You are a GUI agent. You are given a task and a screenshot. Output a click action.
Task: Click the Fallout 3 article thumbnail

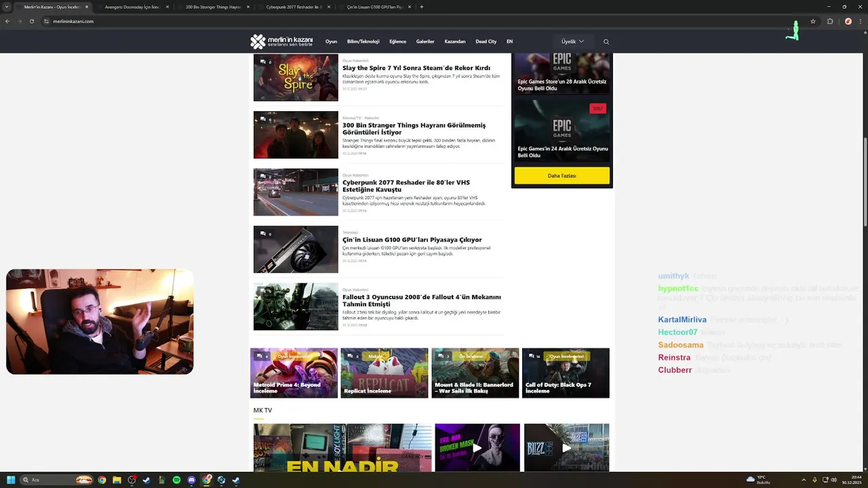pyautogui.click(x=296, y=306)
